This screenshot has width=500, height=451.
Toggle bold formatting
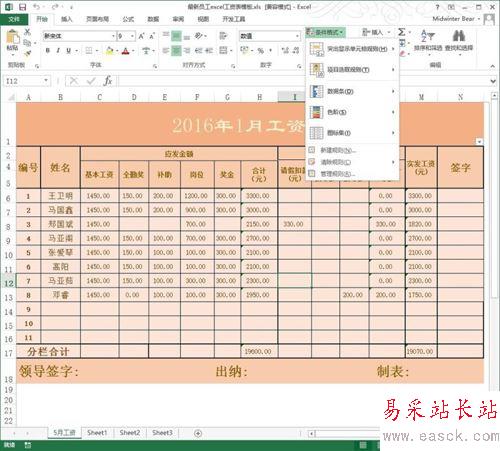pyautogui.click(x=48, y=51)
